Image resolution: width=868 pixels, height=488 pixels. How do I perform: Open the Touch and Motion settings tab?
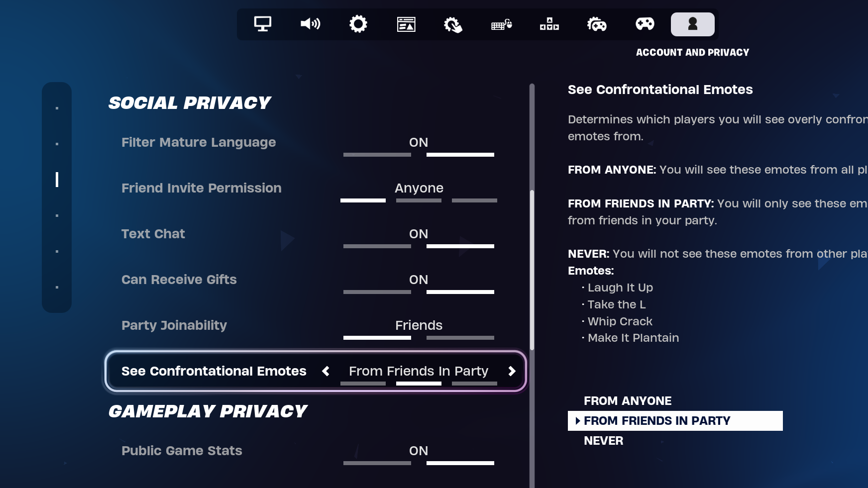tap(453, 24)
